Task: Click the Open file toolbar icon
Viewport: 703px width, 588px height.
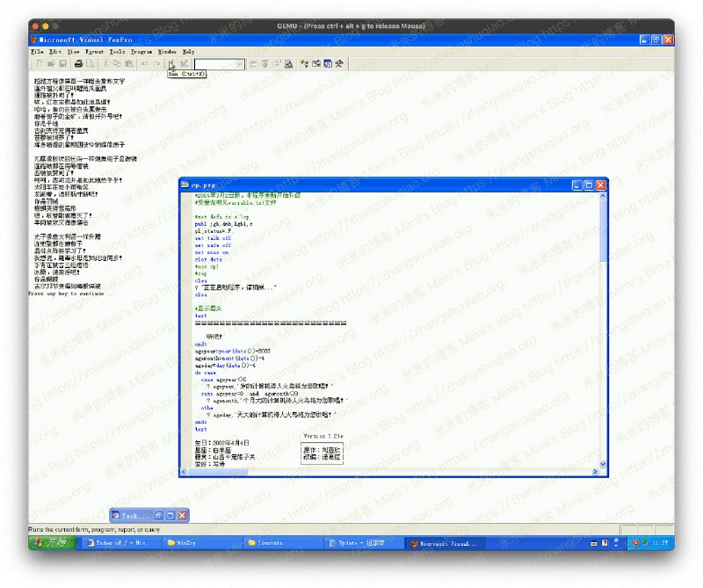Action: pyautogui.click(x=51, y=63)
